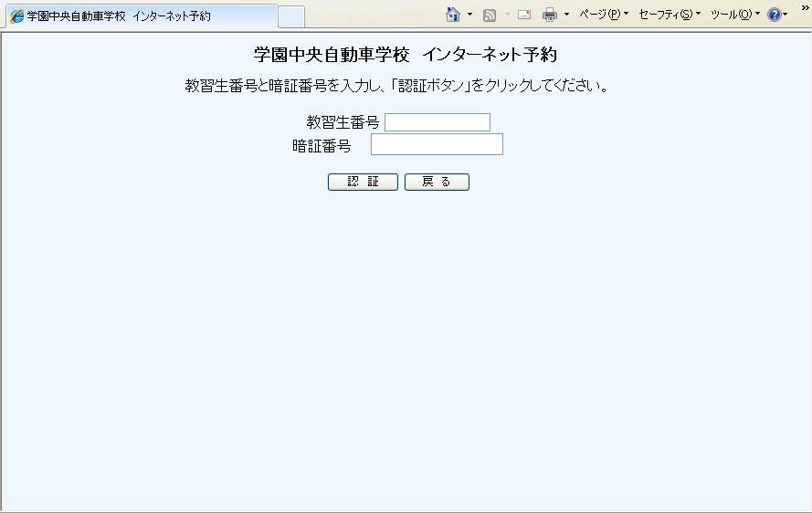The image size is (812, 513).
Task: Click the Print icon
Action: (x=550, y=15)
